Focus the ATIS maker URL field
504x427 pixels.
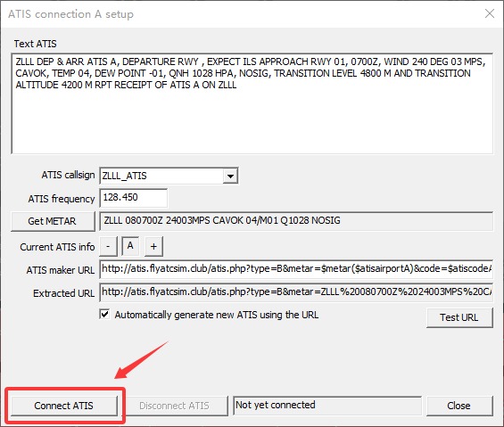tap(296, 269)
